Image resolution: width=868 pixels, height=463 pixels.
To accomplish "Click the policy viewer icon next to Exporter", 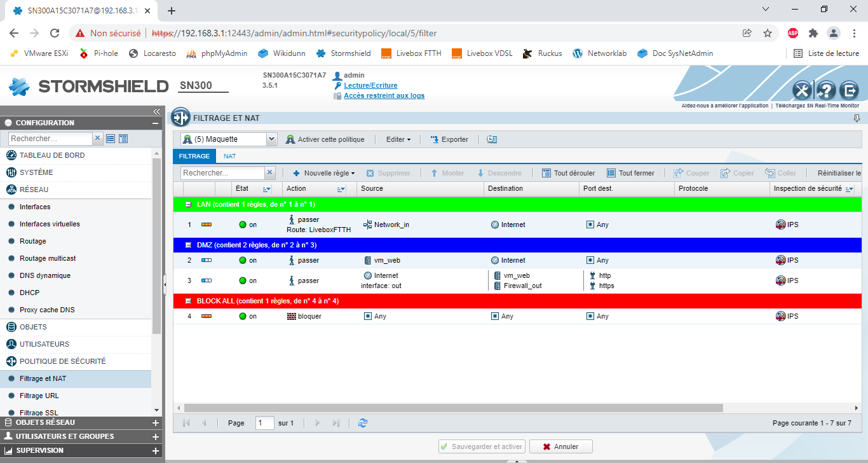I will (492, 139).
